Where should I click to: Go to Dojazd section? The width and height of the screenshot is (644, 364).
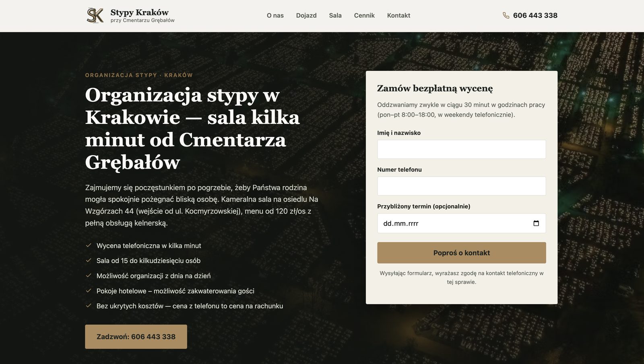pyautogui.click(x=306, y=15)
